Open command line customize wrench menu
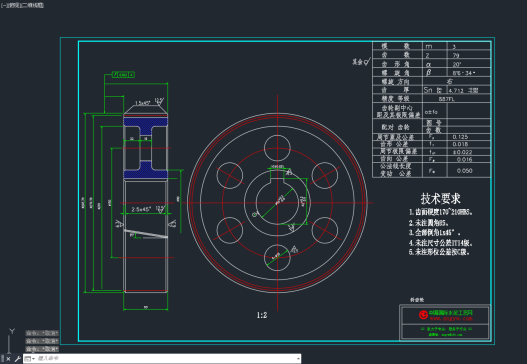 pos(17,359)
